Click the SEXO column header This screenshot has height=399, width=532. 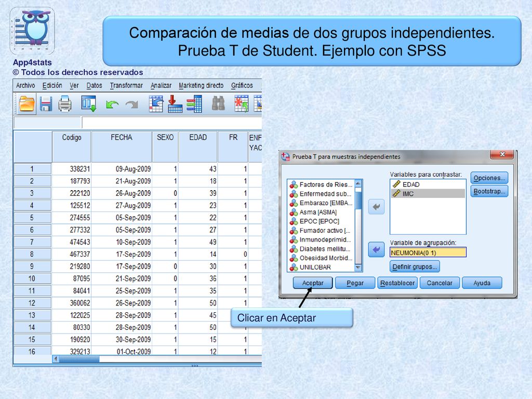pos(165,147)
